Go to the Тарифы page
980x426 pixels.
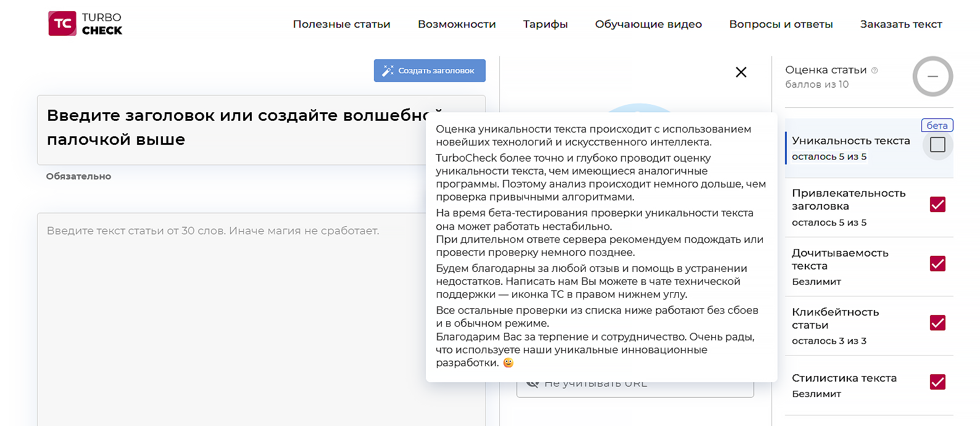click(546, 24)
